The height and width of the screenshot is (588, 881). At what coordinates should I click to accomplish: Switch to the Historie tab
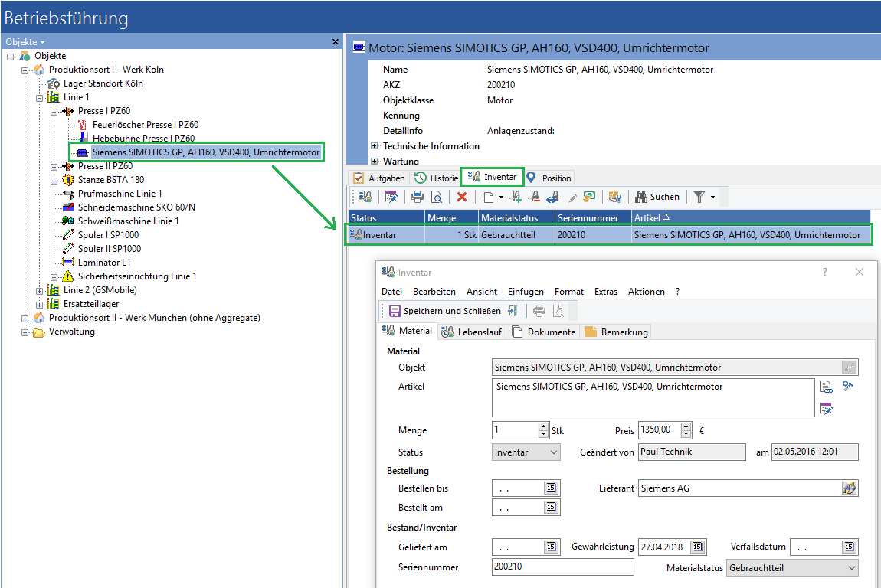click(x=436, y=178)
